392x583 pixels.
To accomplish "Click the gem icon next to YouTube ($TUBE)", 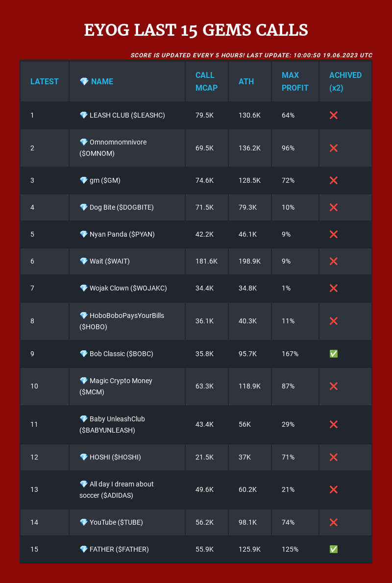I will (x=84, y=522).
